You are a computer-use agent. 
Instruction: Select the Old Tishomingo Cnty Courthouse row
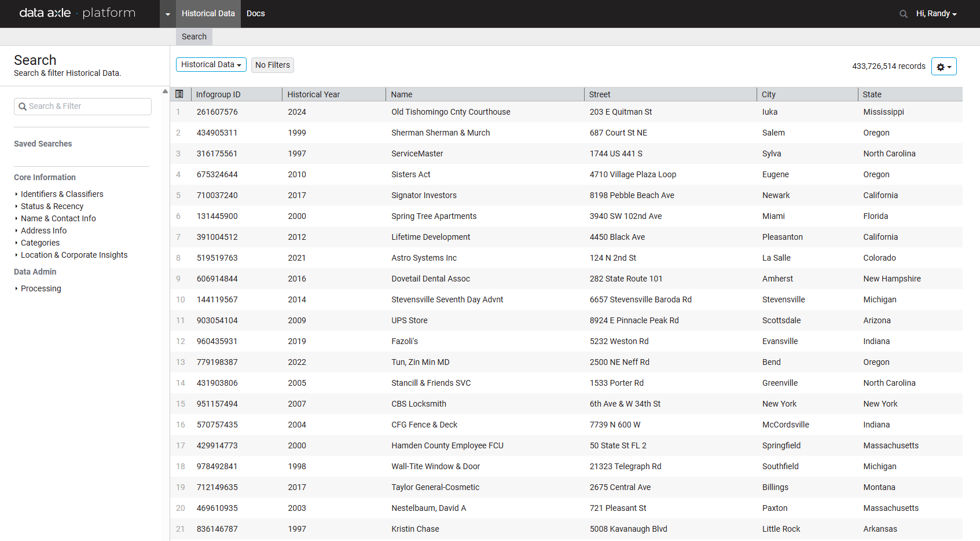pyautogui.click(x=450, y=112)
